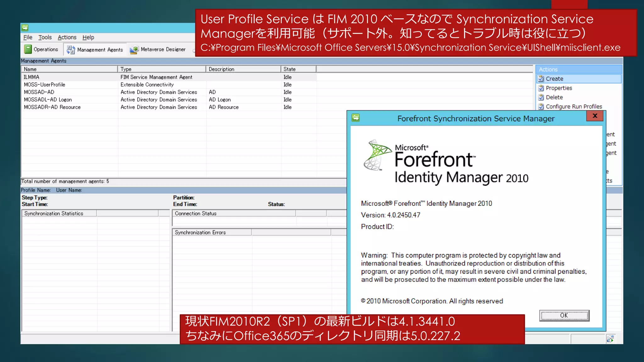644x362 pixels.
Task: Open the Help menu
Action: point(88,37)
